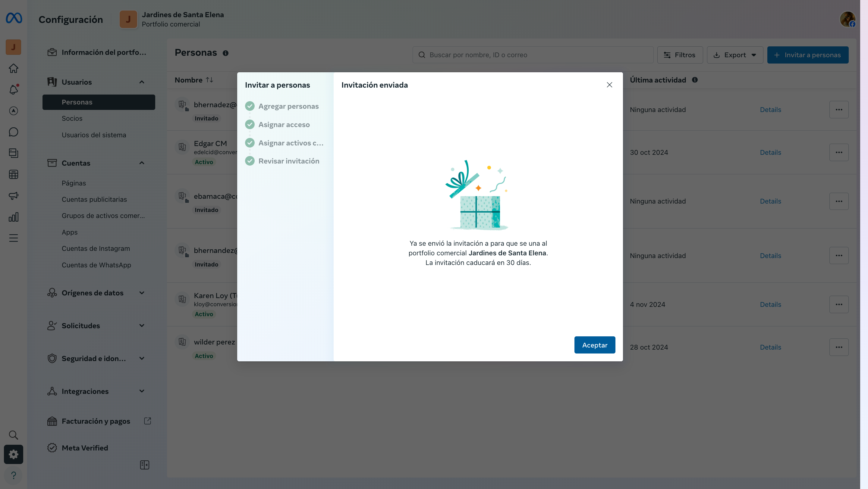Open the ads megaphone icon

[x=14, y=195]
